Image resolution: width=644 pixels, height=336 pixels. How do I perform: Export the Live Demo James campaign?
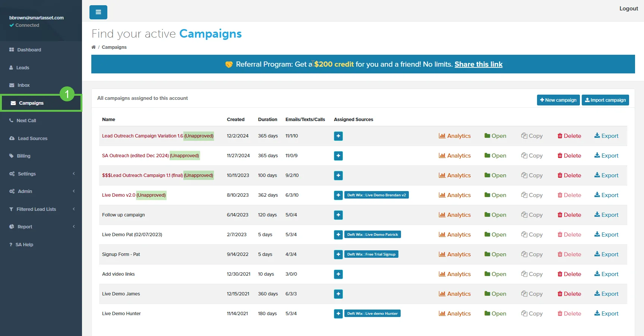pos(606,294)
